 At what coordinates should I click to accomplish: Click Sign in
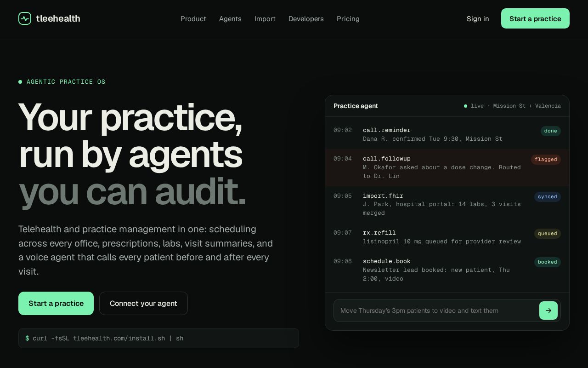(478, 19)
